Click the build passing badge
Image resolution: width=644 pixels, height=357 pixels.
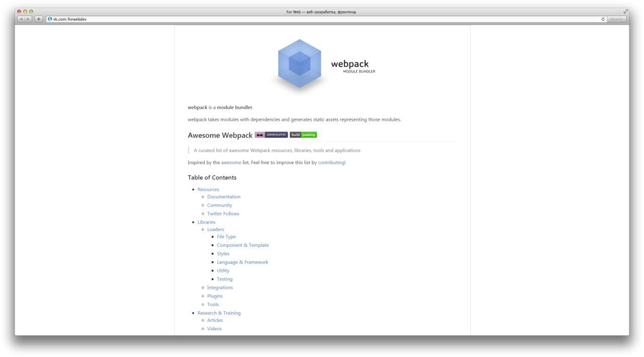[x=303, y=135]
